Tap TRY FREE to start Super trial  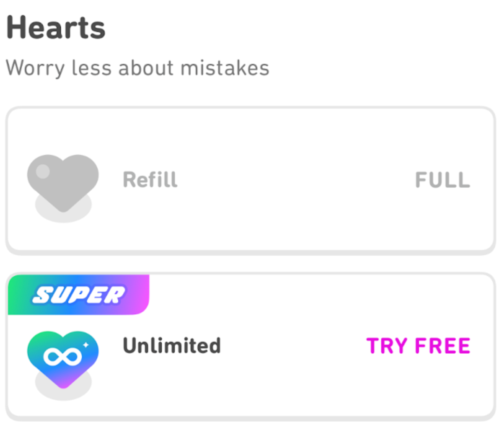[x=418, y=346]
